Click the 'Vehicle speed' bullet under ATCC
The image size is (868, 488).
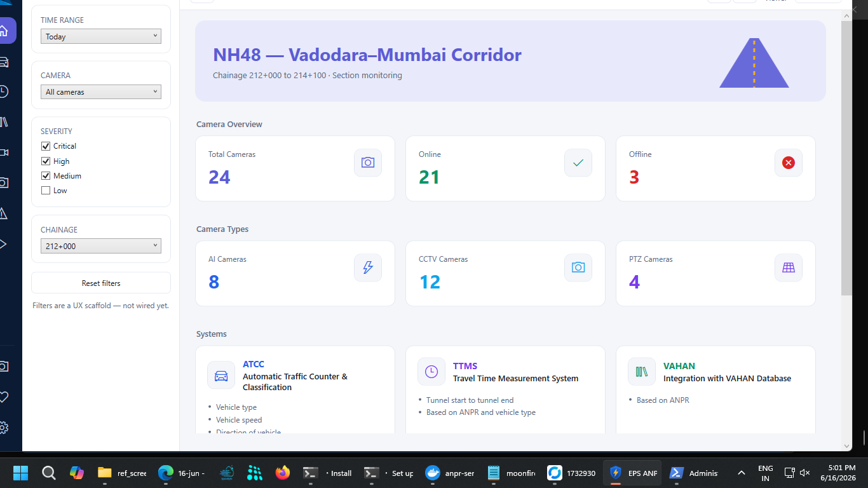coord(239,420)
